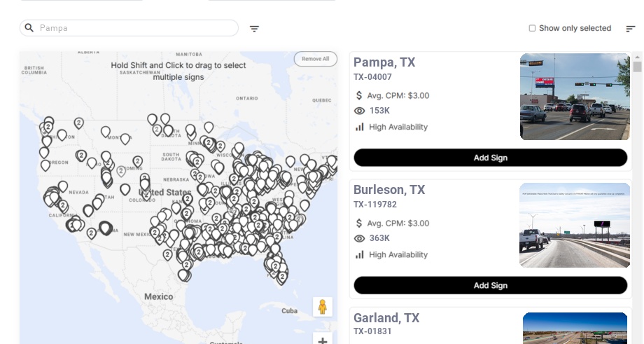Click the Burleson, TX availability bars icon
The image size is (644, 344).
(x=359, y=255)
